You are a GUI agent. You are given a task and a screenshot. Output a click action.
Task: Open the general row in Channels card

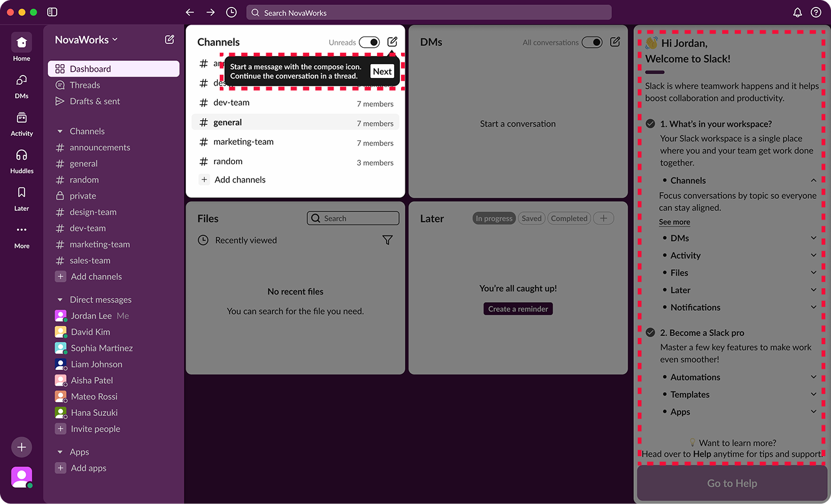point(295,123)
